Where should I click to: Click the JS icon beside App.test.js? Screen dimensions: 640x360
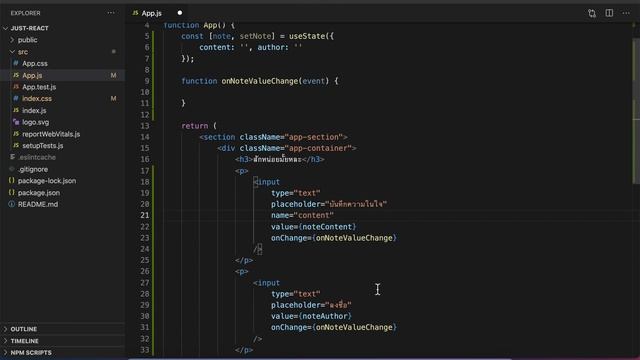[16, 87]
